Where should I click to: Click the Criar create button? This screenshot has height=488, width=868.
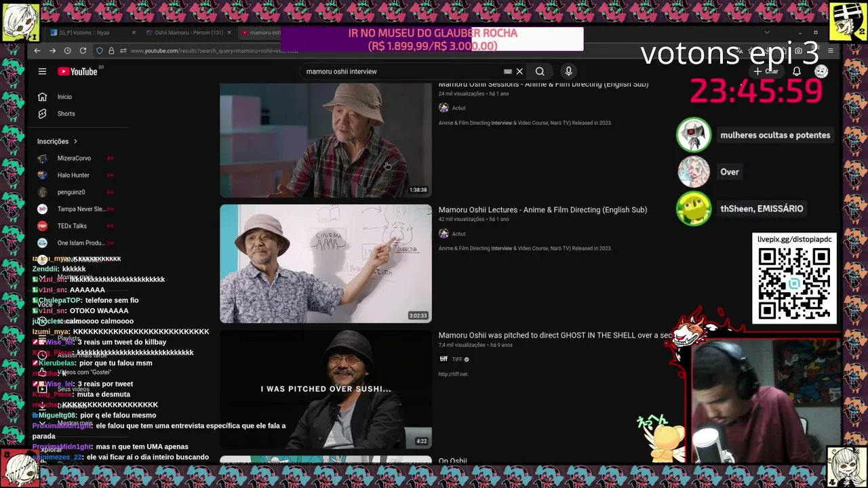766,71
